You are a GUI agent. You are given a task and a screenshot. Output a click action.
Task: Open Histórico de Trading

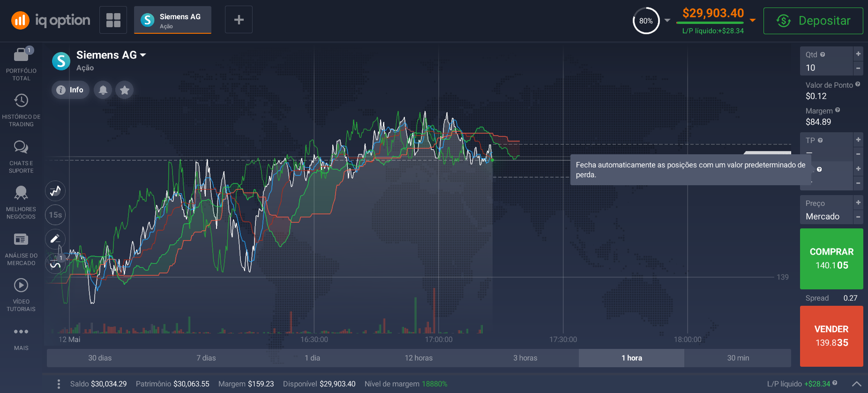(21, 111)
